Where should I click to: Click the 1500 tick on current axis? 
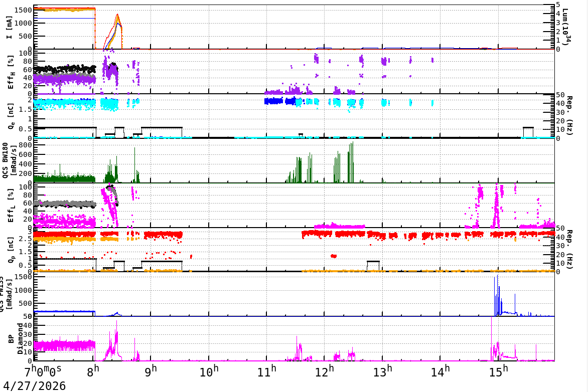(x=23, y=10)
